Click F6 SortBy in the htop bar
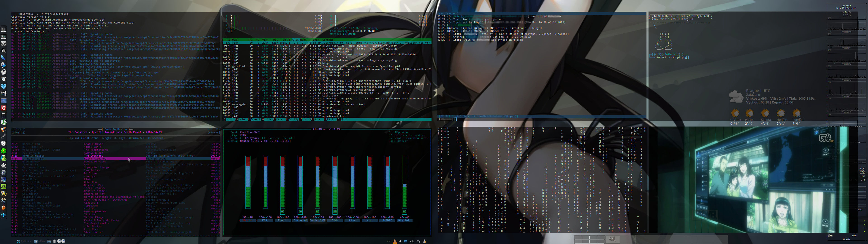The height and width of the screenshot is (244, 868). click(x=293, y=119)
